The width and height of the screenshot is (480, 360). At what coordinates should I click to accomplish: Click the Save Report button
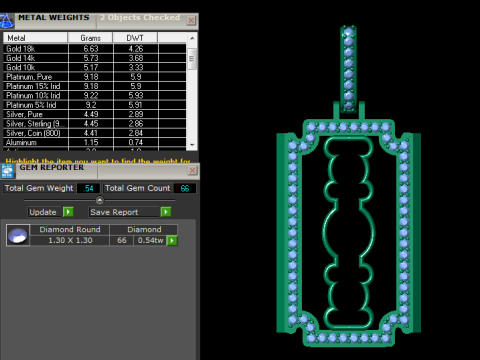[x=125, y=212]
